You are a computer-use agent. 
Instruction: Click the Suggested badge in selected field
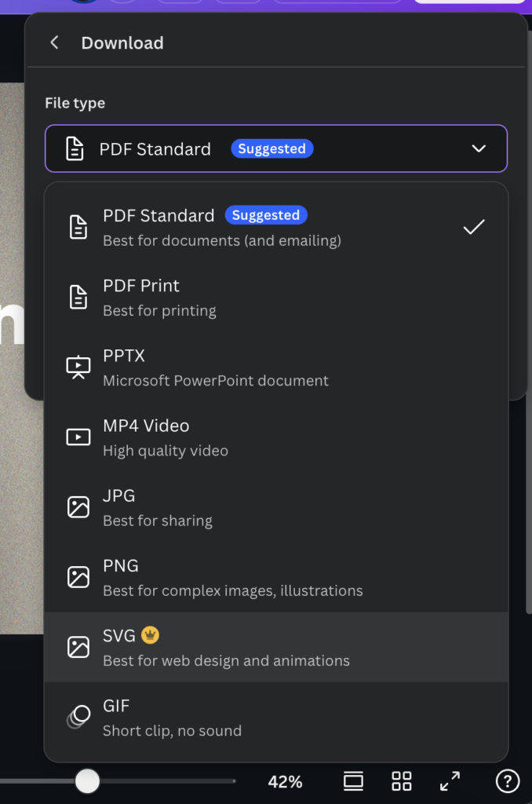[x=271, y=149]
